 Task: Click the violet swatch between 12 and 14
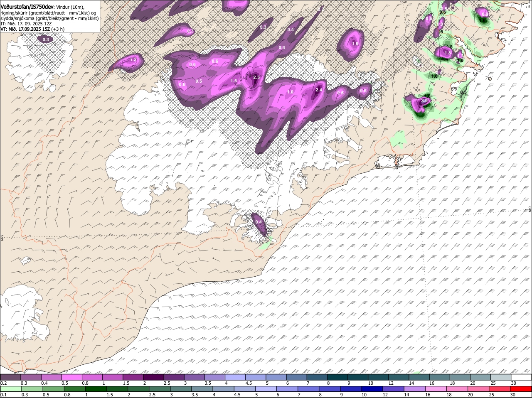(394, 389)
